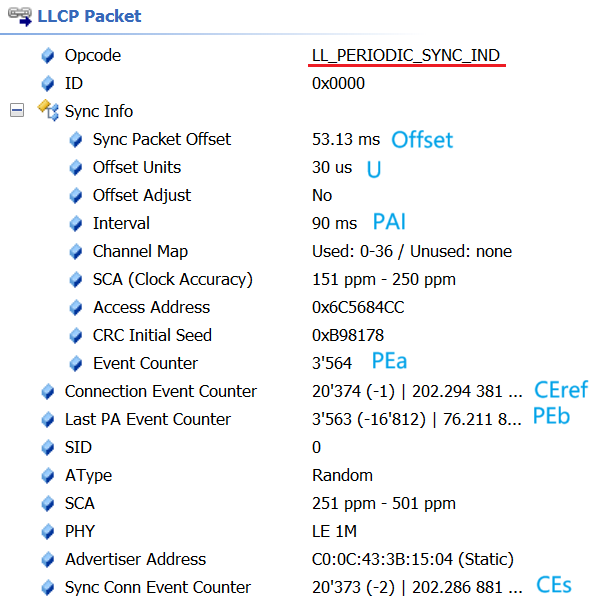Click the diamond icon beside Sync Packet Offset
606x597 pixels.
point(76,139)
